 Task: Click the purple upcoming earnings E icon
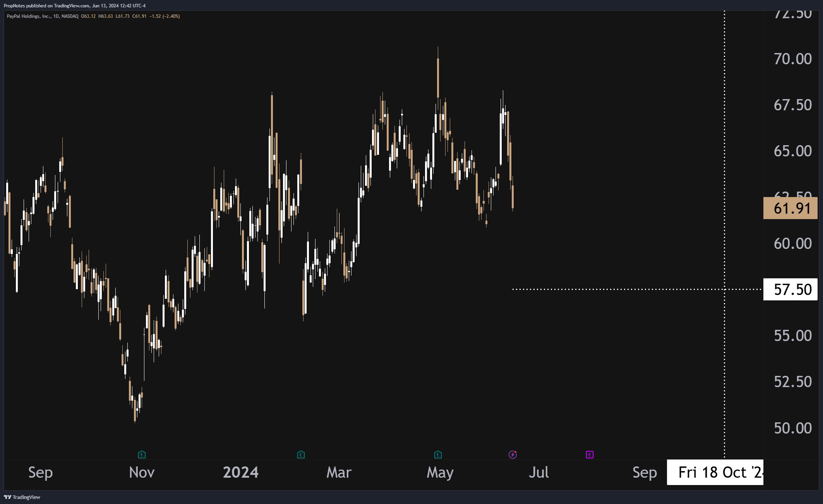pos(590,454)
